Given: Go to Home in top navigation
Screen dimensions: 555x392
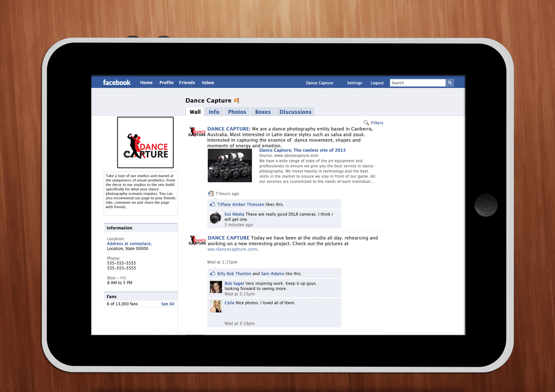Looking at the screenshot, I should pyautogui.click(x=146, y=83).
